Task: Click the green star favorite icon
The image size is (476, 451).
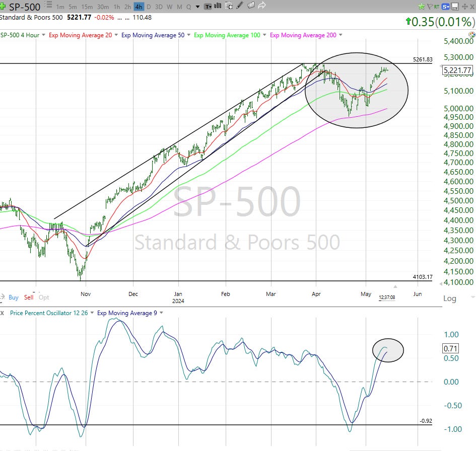Action: pos(422,7)
